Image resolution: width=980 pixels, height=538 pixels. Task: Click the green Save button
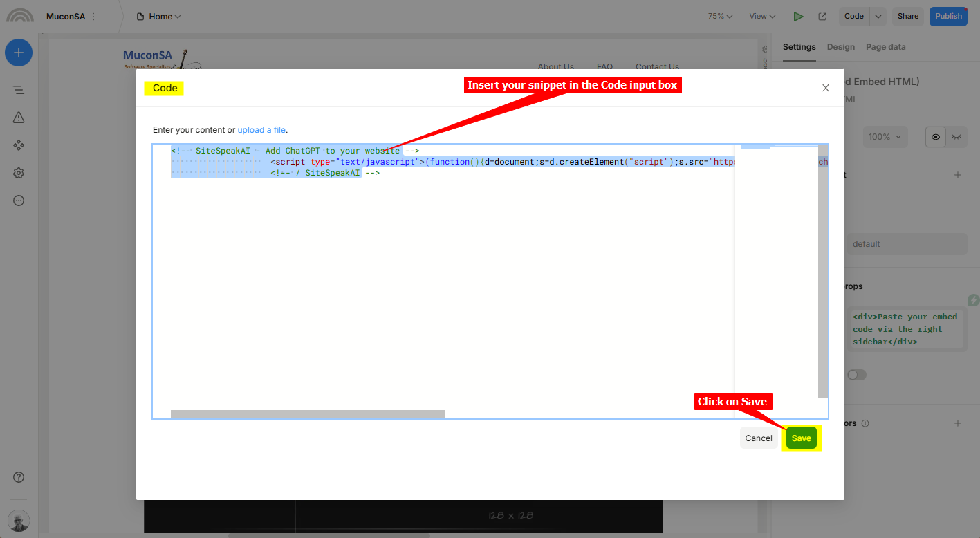[x=801, y=438]
